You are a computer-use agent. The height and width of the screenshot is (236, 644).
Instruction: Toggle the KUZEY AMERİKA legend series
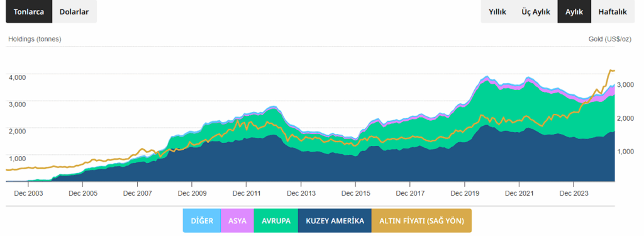(x=335, y=221)
